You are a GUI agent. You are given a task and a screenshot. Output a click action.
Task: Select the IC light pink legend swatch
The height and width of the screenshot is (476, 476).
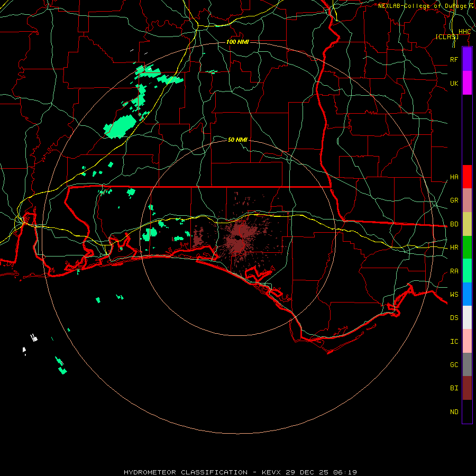point(467,341)
